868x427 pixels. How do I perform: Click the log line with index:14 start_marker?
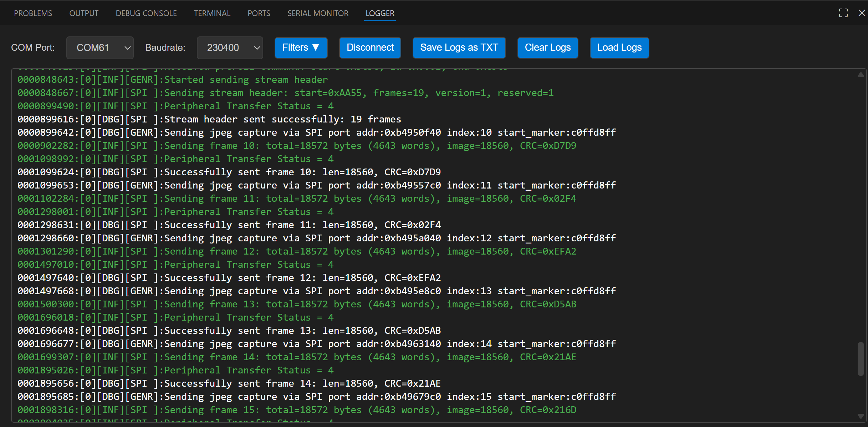(x=317, y=344)
